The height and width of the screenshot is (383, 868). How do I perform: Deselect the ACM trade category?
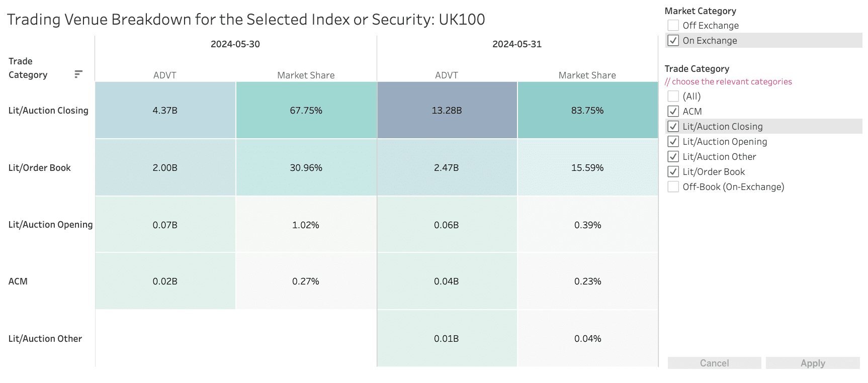click(x=673, y=111)
